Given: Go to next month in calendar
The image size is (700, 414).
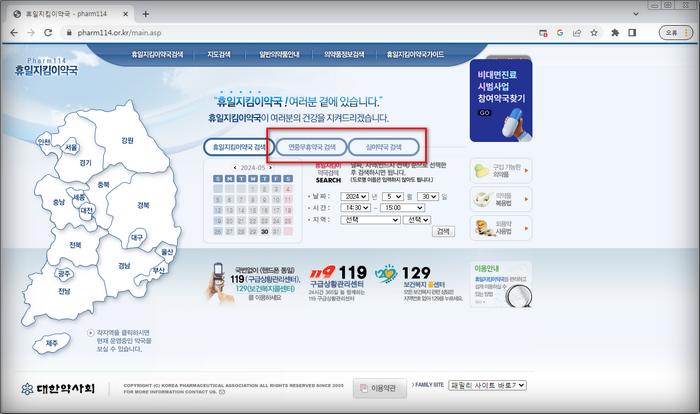Looking at the screenshot, I should click(270, 167).
